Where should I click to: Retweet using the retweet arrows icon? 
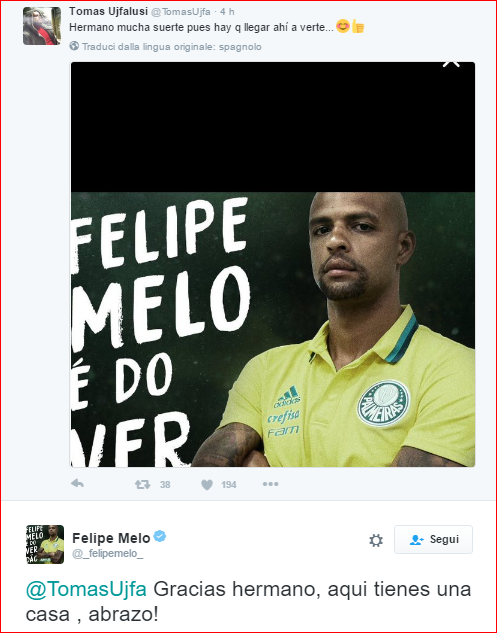pyautogui.click(x=143, y=484)
